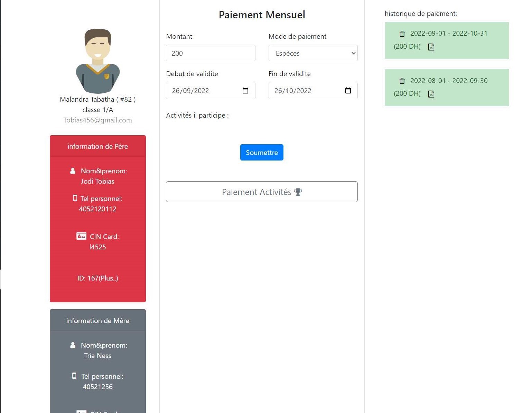Screen dimensions: 532x413
Task: Delete the 2022-09-01 payment record via trash icon
Action: [402, 34]
